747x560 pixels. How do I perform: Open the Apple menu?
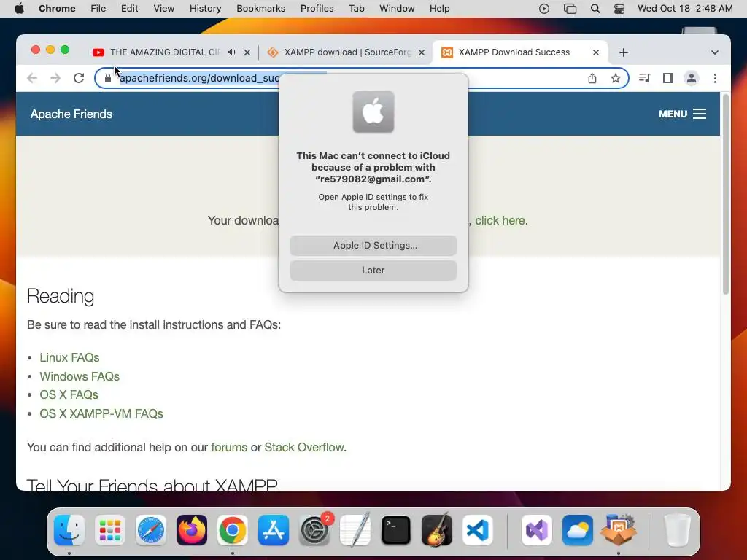pyautogui.click(x=19, y=9)
